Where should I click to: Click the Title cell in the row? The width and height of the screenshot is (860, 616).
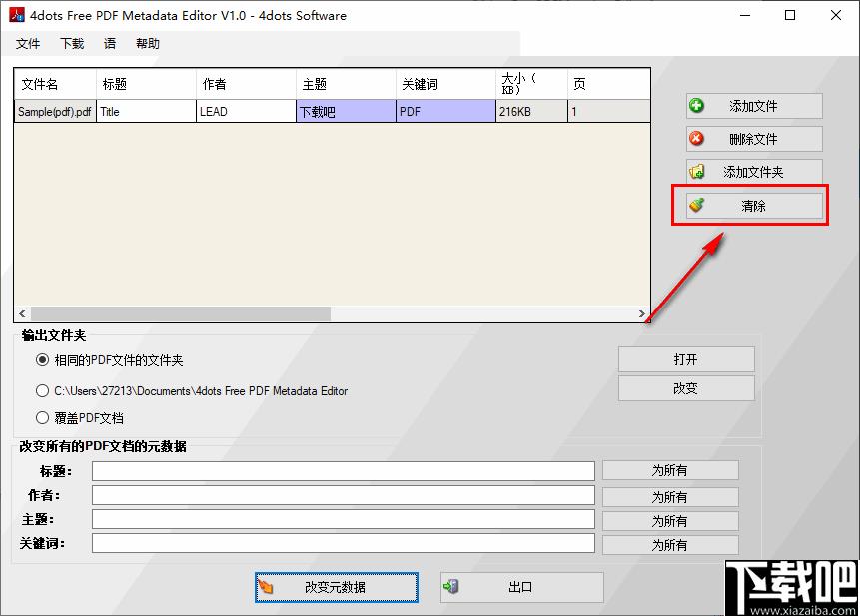click(146, 111)
